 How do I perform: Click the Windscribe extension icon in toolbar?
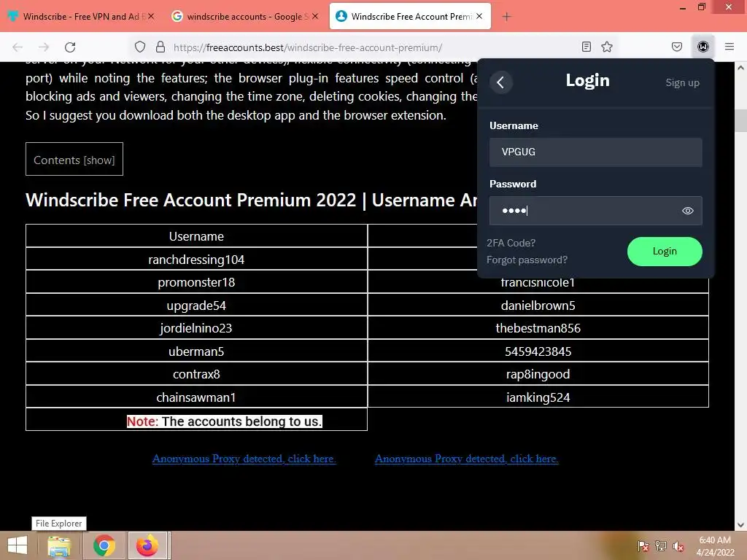[x=703, y=47]
